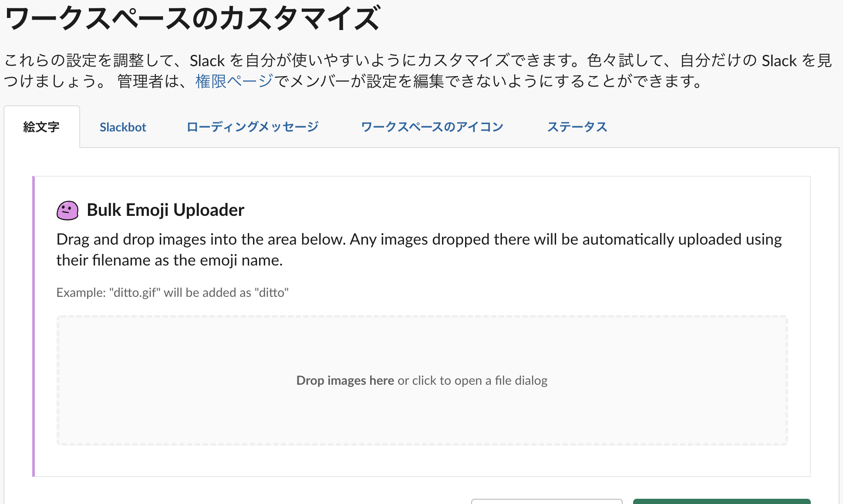Click the word Slack in the description

208,60
